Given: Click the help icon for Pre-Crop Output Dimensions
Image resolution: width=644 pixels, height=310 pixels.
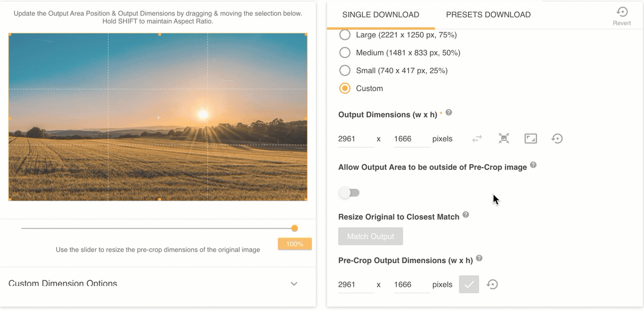Looking at the screenshot, I should (479, 259).
